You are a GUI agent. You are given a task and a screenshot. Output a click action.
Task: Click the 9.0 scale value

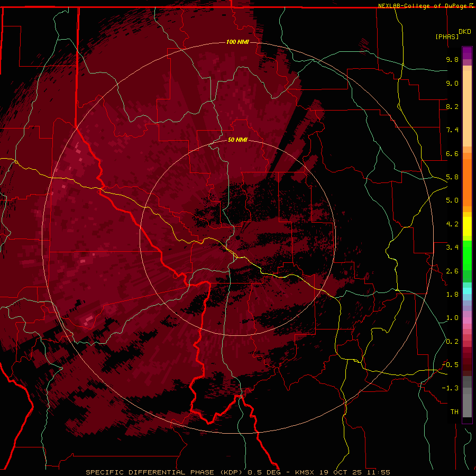(452, 83)
